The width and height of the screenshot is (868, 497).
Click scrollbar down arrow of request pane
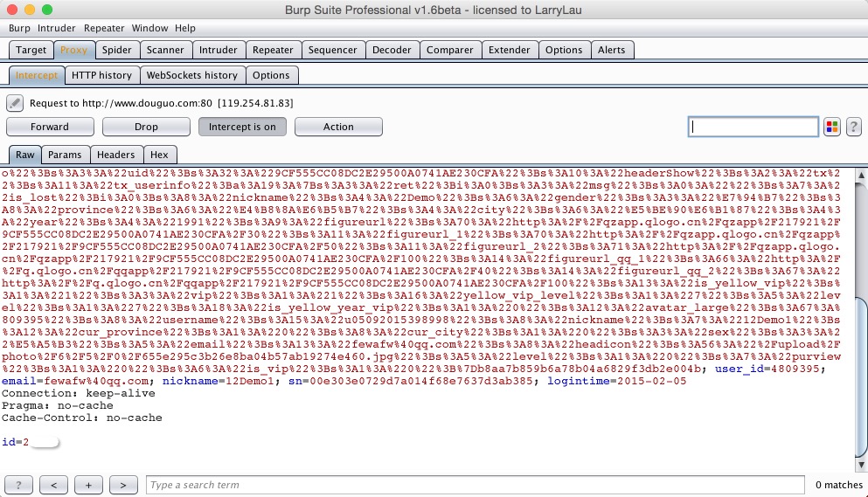[861, 465]
